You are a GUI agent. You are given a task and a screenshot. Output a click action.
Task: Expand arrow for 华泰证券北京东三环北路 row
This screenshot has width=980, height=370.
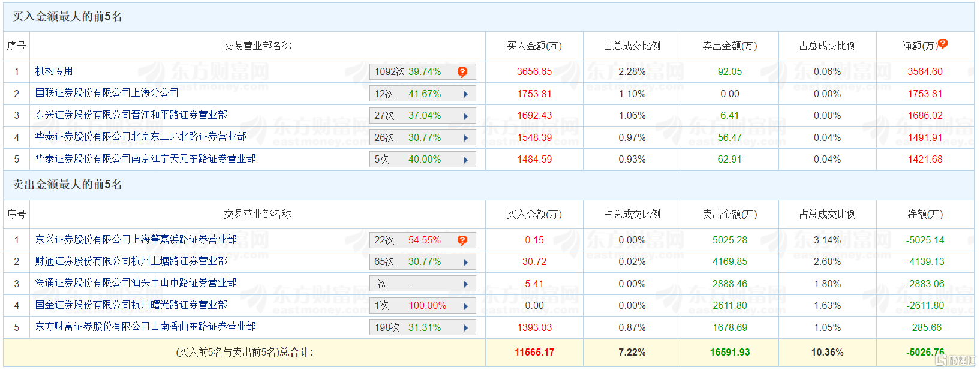point(465,138)
